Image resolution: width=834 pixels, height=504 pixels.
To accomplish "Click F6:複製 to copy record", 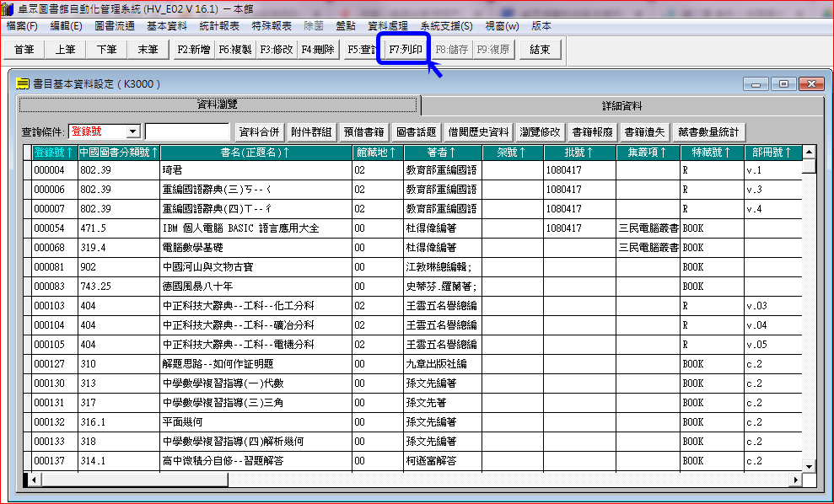I will (x=235, y=50).
